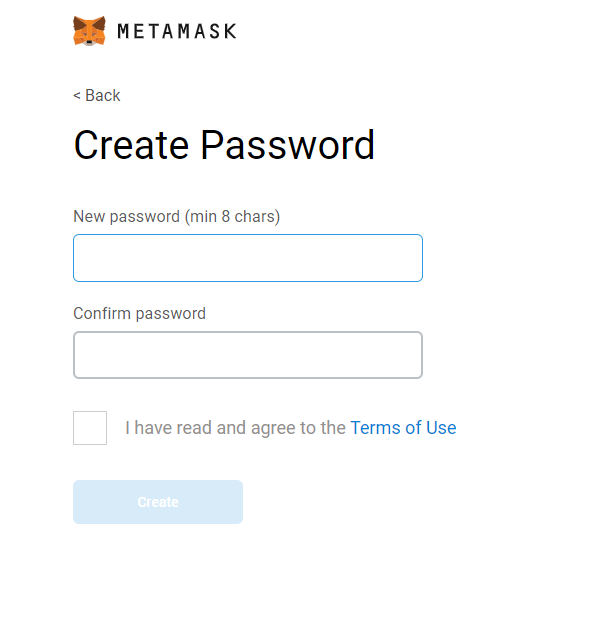Viewport: 606px width, 621px height.
Task: Click the MetaMask fox logo
Action: 90,31
